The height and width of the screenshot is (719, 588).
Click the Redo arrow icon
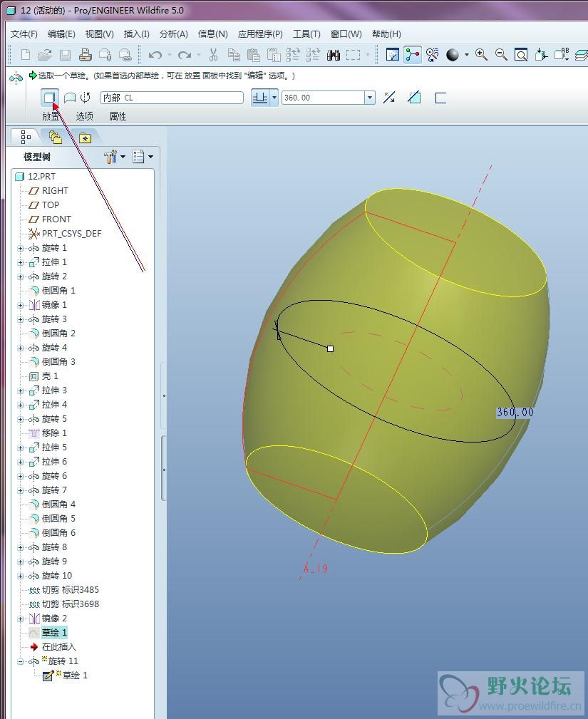pos(185,55)
